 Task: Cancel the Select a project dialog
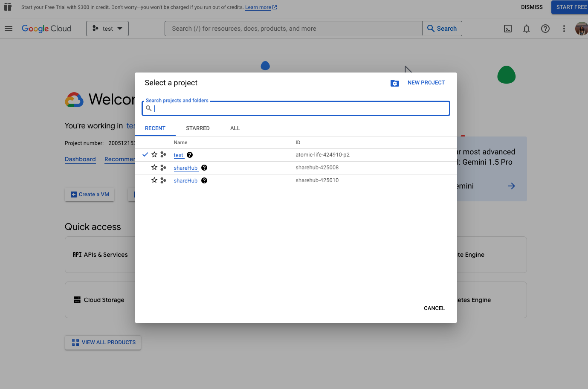click(434, 308)
